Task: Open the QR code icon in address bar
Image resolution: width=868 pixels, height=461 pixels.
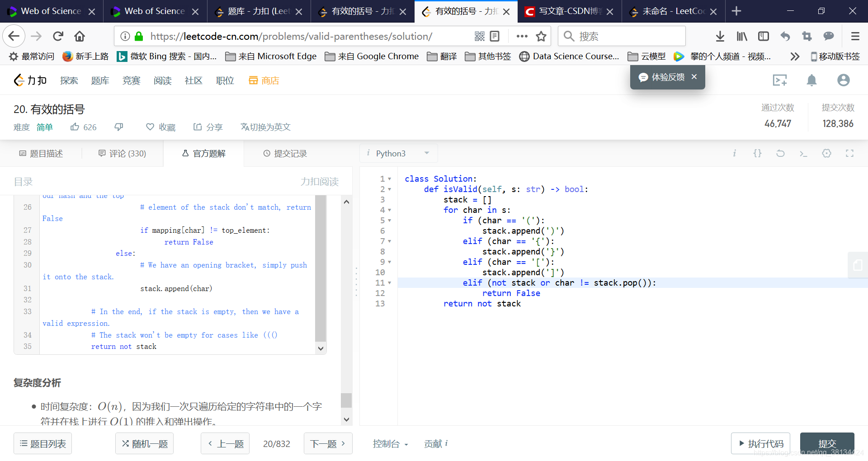Action: pyautogui.click(x=480, y=36)
